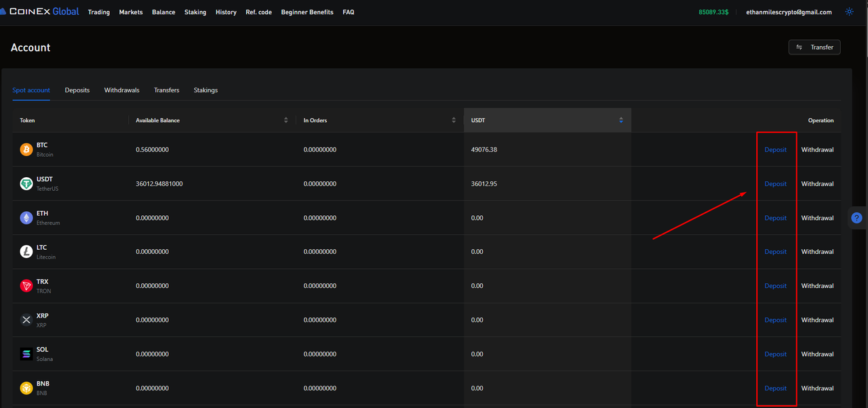Withdraw XRP
Screen dimensions: 868x408
[x=817, y=320]
